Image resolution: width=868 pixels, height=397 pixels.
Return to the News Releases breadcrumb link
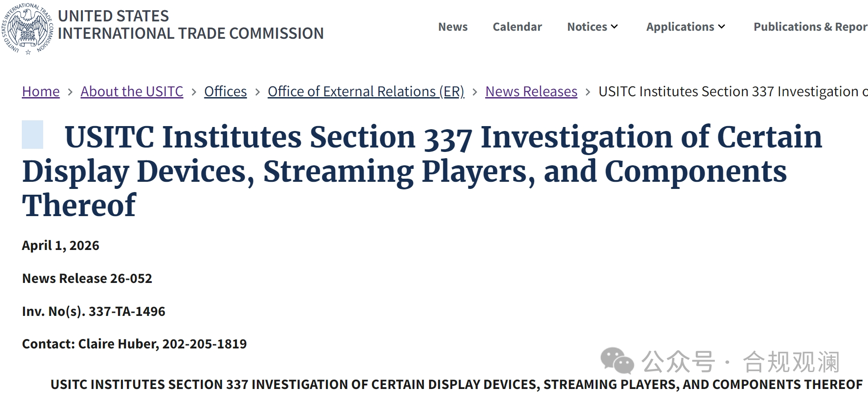pyautogui.click(x=531, y=91)
